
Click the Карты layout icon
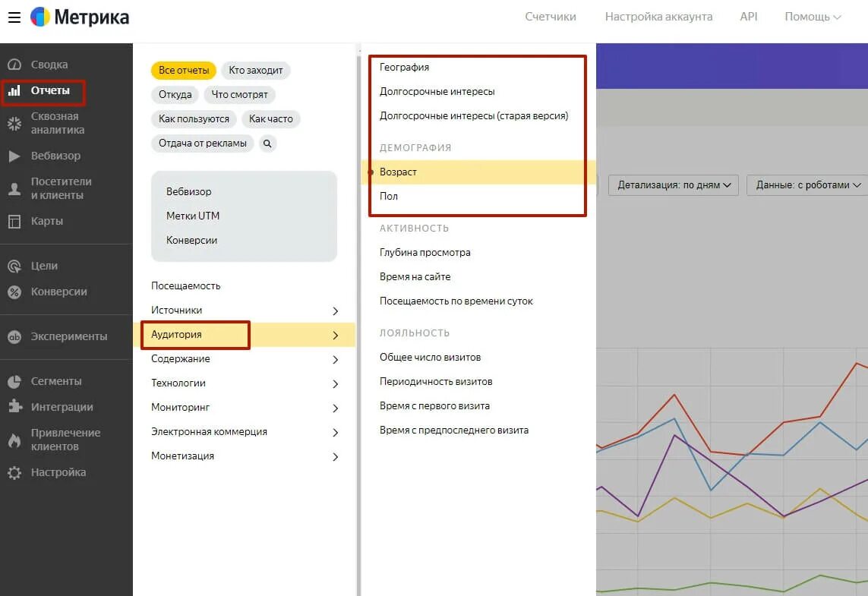(14, 222)
